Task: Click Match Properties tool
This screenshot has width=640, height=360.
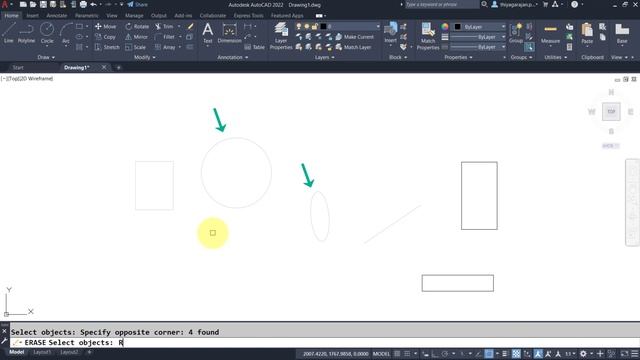Action: pos(428,36)
